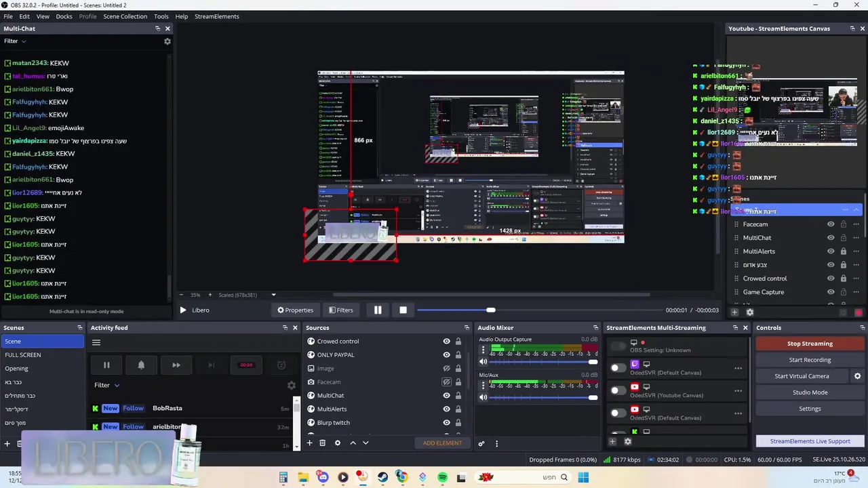This screenshot has height=488, width=868.
Task: Open Windows Start menu
Action: coord(583,477)
